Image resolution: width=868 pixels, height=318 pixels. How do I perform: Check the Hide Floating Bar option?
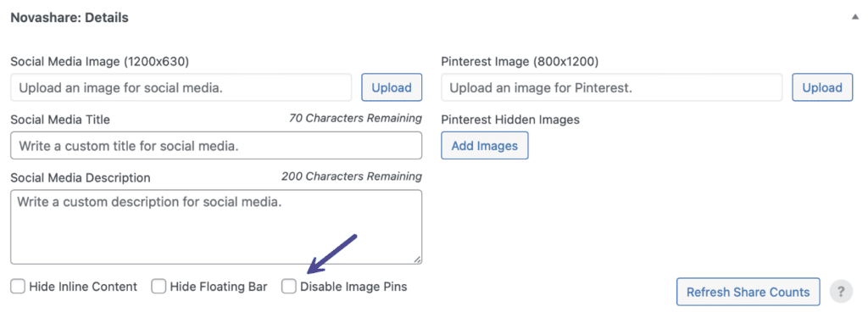[x=159, y=287]
